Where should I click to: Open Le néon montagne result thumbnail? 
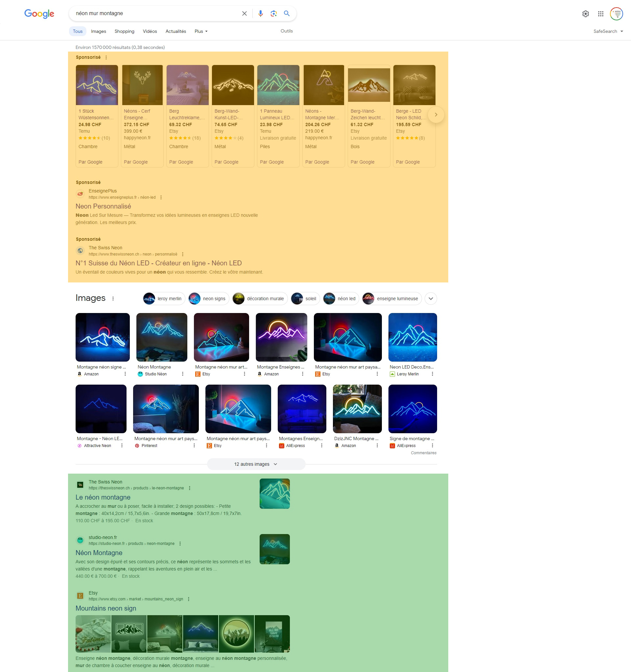click(274, 494)
